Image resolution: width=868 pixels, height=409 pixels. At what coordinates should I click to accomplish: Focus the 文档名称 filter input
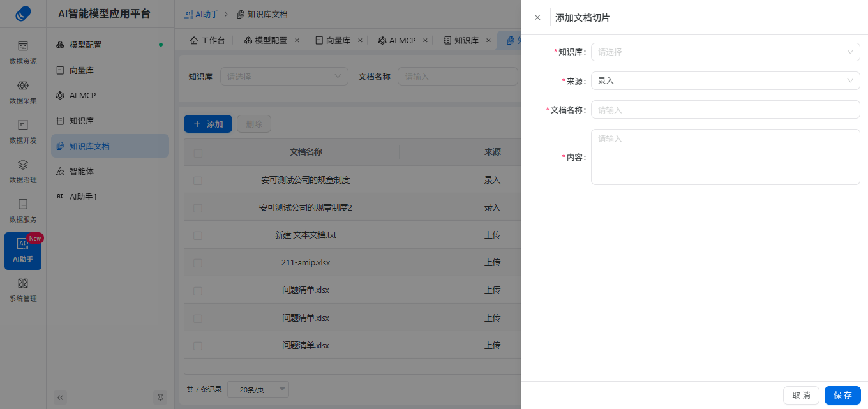(x=458, y=77)
